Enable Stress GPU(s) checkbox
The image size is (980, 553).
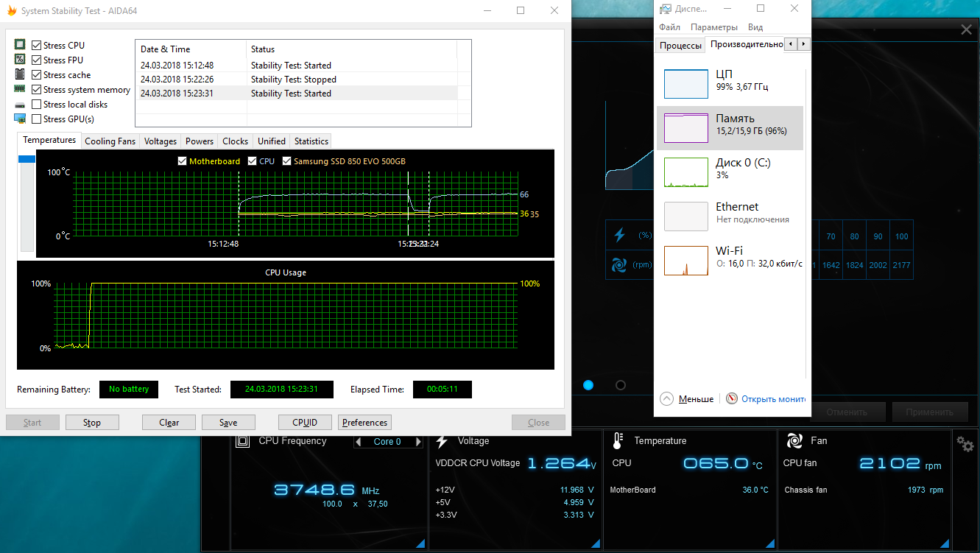point(36,119)
